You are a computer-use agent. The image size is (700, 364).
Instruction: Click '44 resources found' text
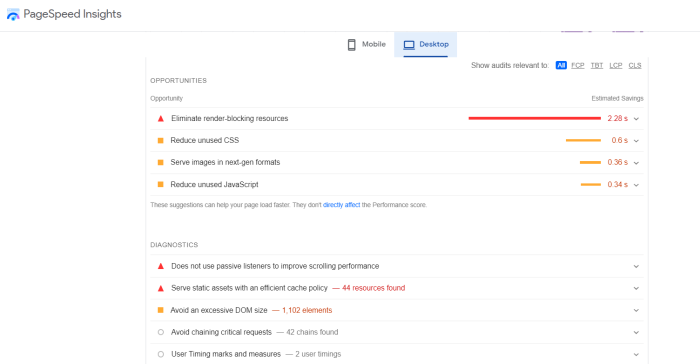point(373,288)
